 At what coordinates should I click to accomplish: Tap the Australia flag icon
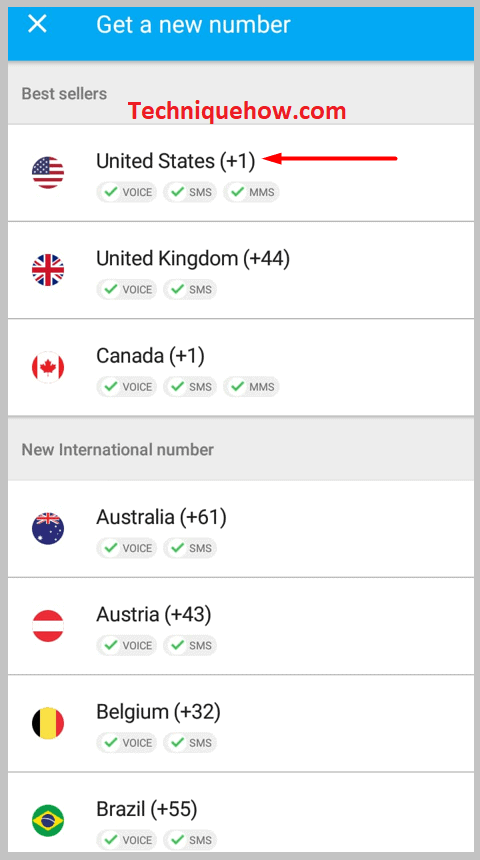point(48,528)
